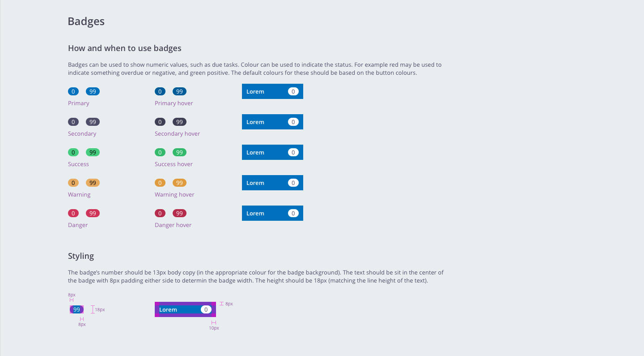Click the 99 badge in the Styling diagram
The image size is (644, 356).
click(x=76, y=309)
